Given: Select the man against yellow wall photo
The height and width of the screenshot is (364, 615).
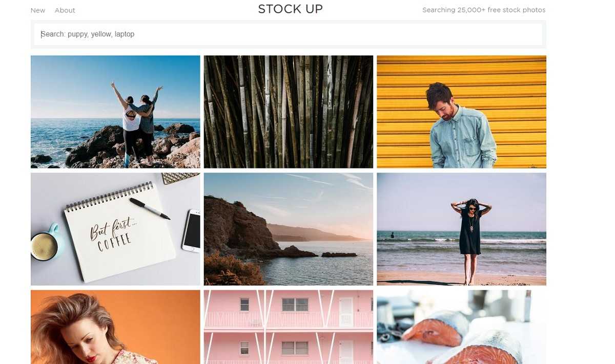Looking at the screenshot, I should [461, 112].
